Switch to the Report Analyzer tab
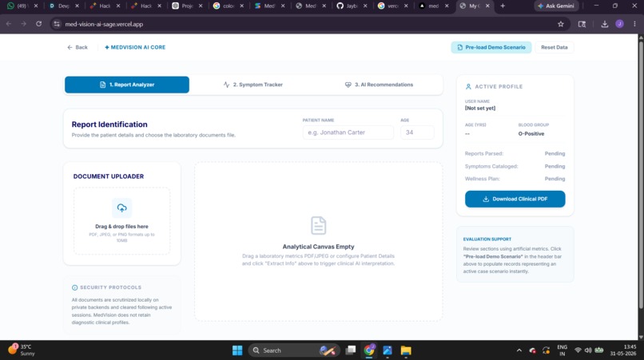The width and height of the screenshot is (644, 360). point(127,85)
